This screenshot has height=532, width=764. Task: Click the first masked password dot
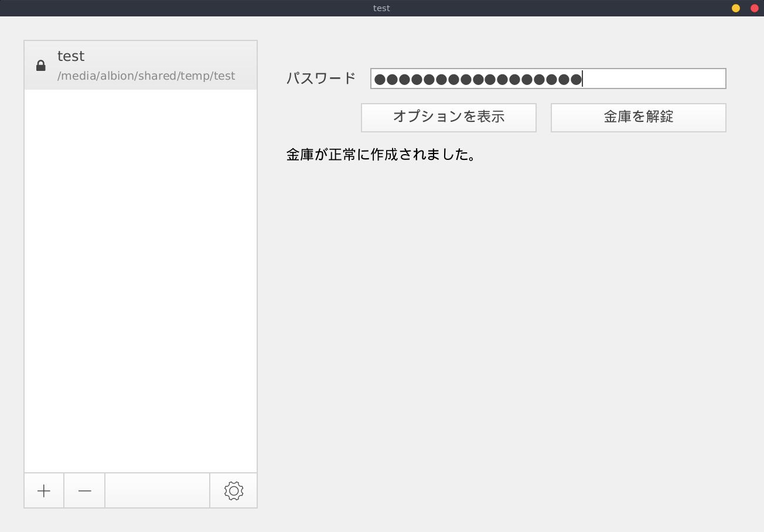pos(380,79)
